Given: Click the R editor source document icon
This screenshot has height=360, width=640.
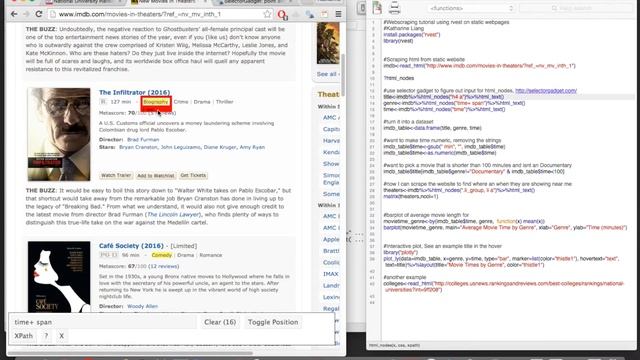Looking at the screenshot, I should point(377,8).
